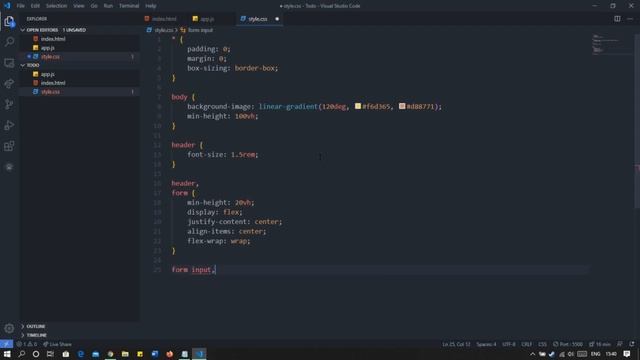Open the Windows Start menu

[7, 354]
